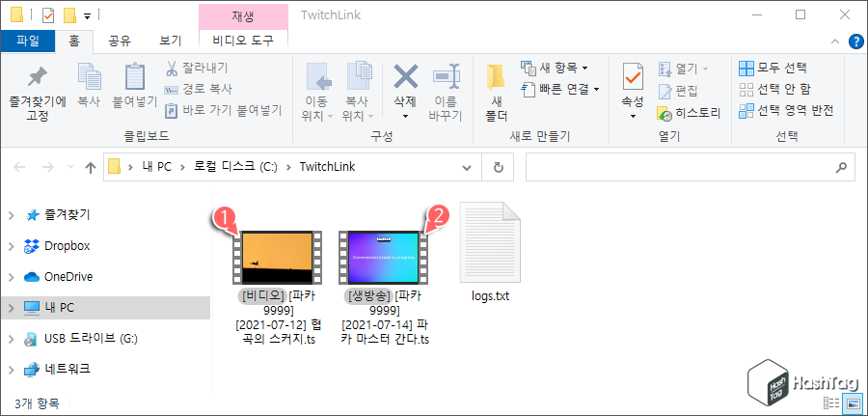Open the 새 항목 (New item) dropdown
Screen dimensions: 868x416
click(555, 69)
